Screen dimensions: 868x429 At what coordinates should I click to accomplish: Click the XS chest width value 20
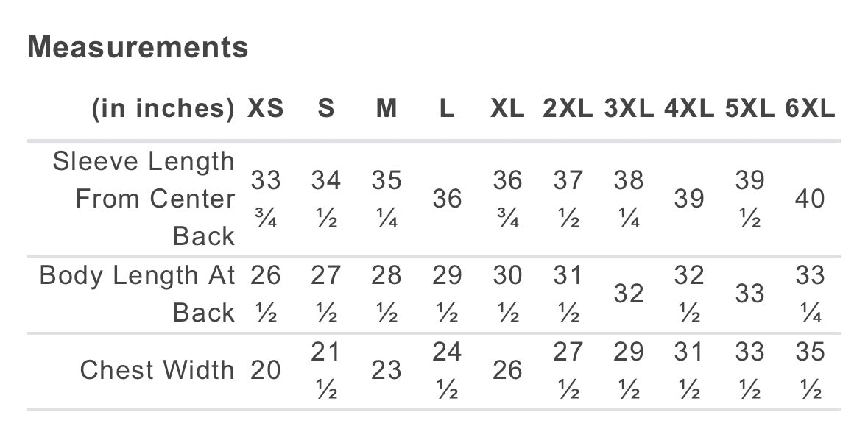(x=265, y=370)
